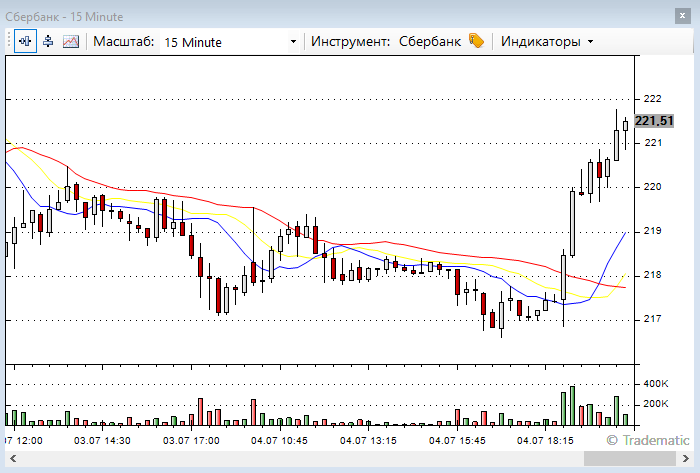Click the 221 price axis label
700x473 pixels.
(x=653, y=143)
